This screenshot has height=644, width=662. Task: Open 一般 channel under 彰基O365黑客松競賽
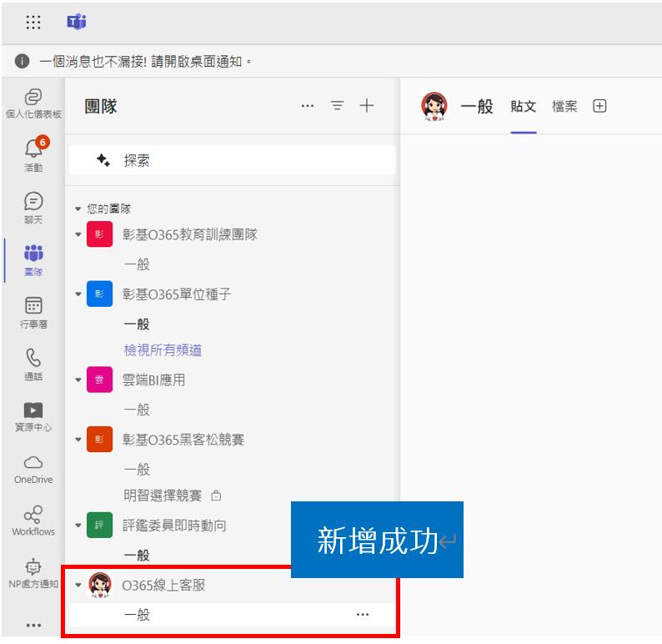click(137, 469)
